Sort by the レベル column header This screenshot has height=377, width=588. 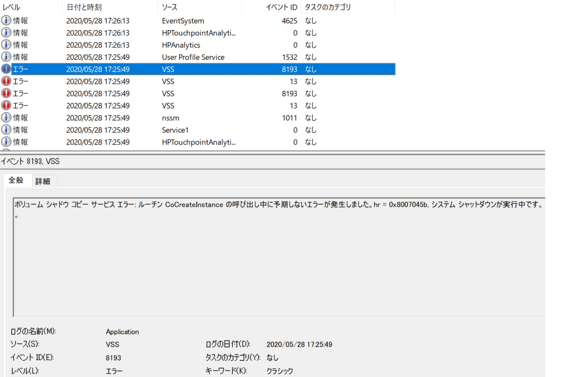[x=12, y=7]
